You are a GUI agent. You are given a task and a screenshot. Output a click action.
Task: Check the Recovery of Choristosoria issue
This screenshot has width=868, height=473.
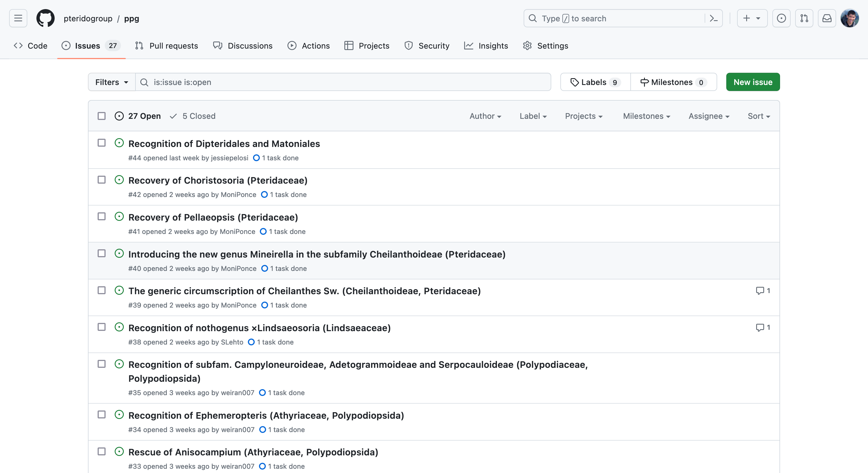pos(101,180)
